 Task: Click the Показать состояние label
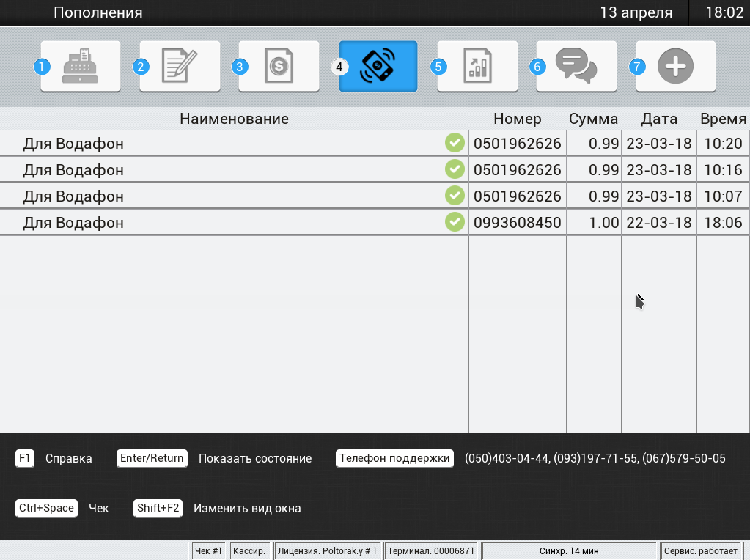255,458
